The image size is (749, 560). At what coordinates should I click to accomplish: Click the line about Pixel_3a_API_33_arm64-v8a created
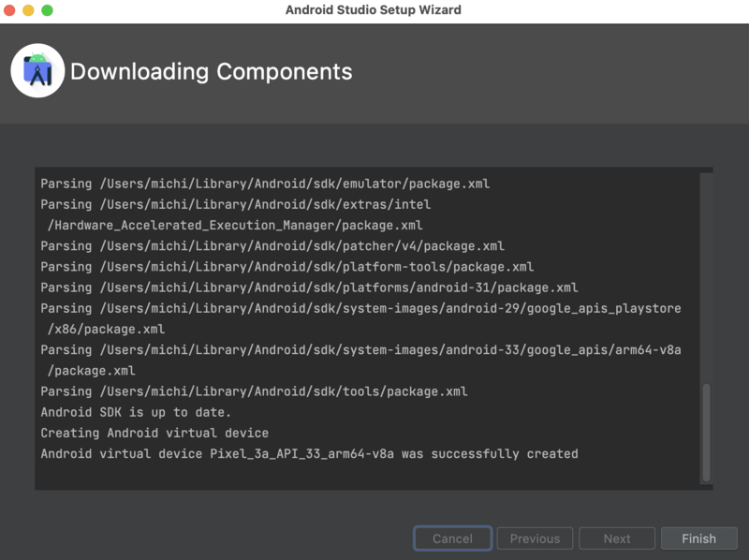coord(309,453)
